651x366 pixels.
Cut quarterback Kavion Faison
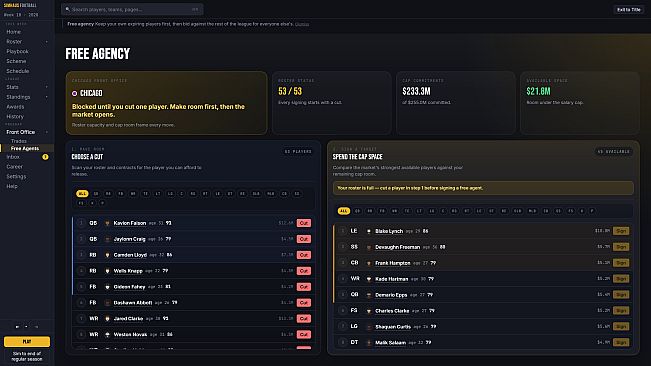coord(304,223)
